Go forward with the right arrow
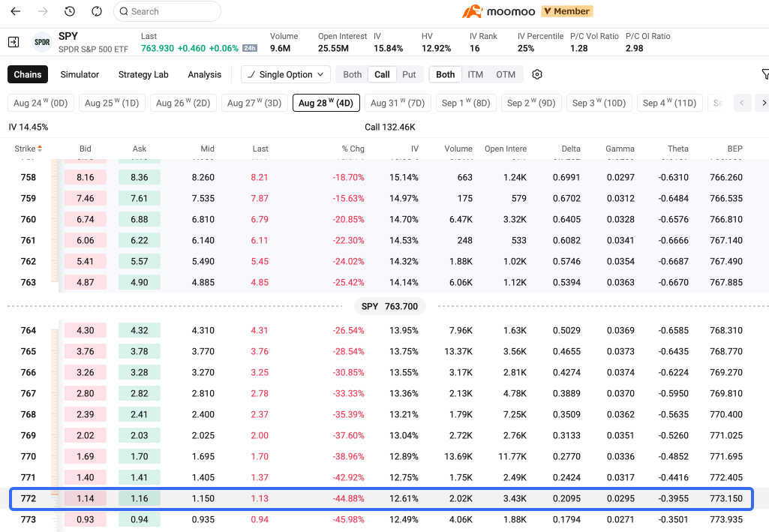 tap(44, 11)
